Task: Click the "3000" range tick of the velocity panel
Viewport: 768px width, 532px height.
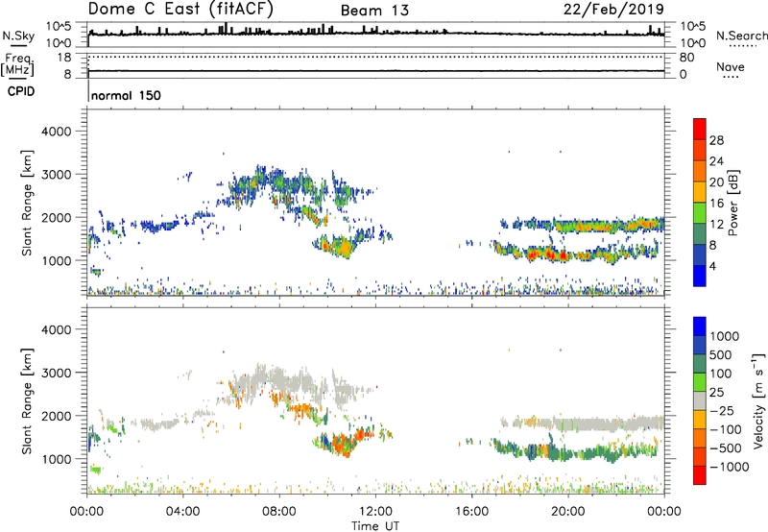Action: pyautogui.click(x=57, y=373)
